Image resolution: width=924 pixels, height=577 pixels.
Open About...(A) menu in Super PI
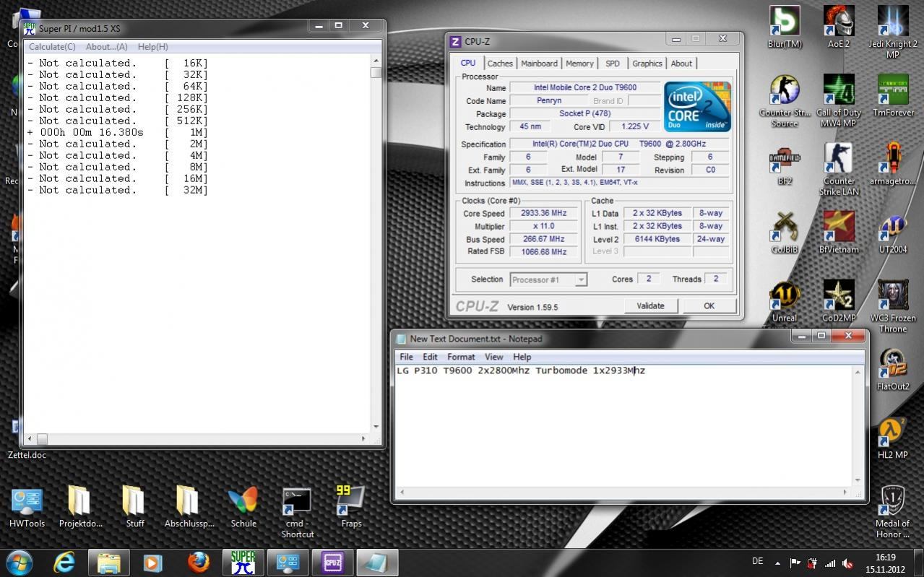click(x=107, y=46)
